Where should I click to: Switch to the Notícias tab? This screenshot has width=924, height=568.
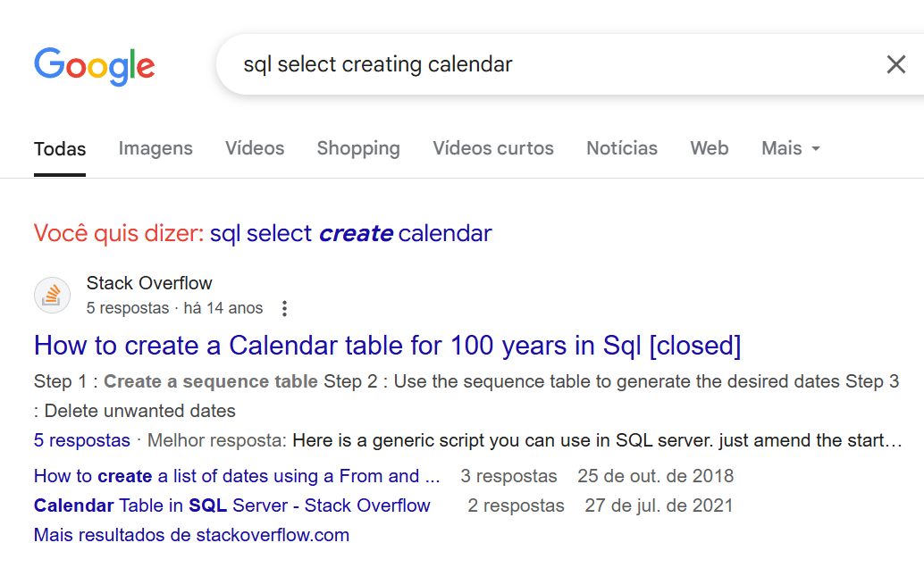622,148
